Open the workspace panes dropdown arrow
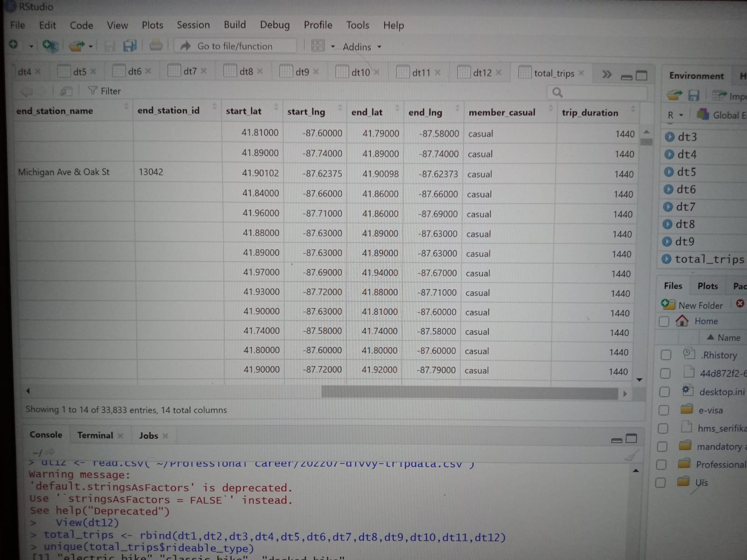The height and width of the screenshot is (560, 747). [333, 47]
